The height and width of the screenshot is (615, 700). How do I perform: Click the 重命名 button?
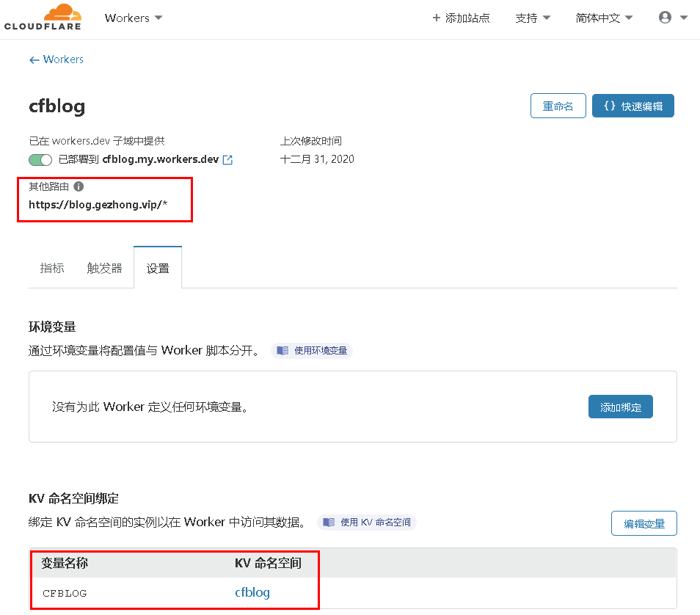(558, 106)
